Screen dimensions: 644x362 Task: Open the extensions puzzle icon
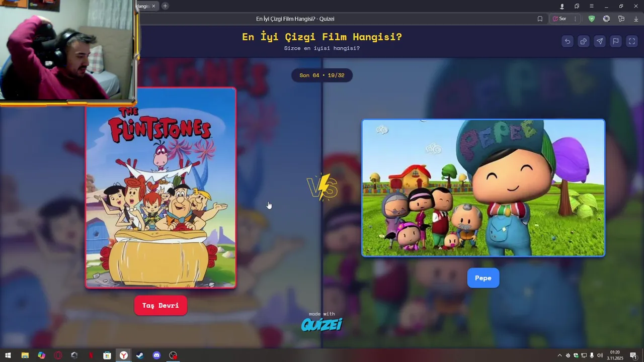point(621,19)
